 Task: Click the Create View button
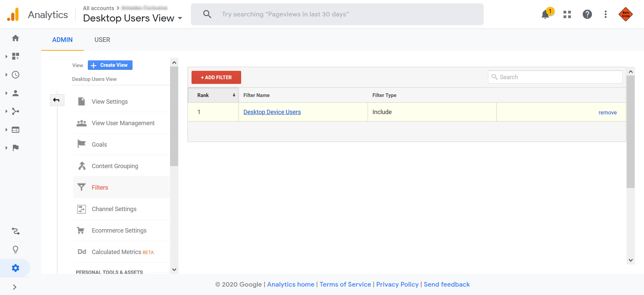[x=110, y=65]
